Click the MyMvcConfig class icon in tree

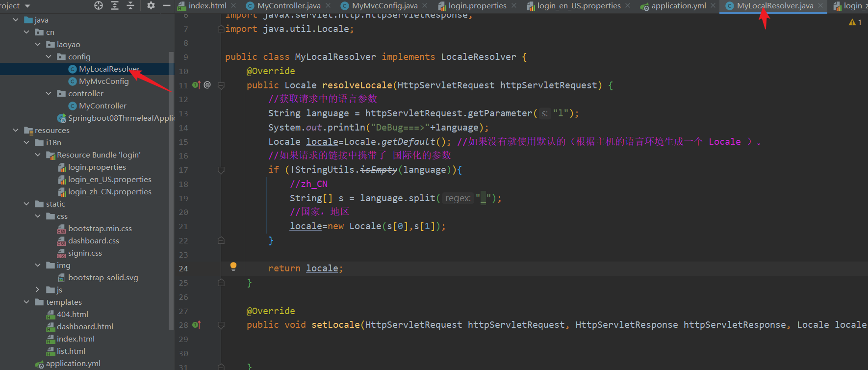click(73, 81)
